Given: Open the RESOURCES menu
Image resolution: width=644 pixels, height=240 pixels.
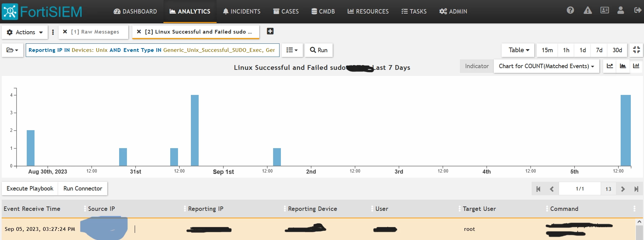Looking at the screenshot, I should [x=368, y=12].
